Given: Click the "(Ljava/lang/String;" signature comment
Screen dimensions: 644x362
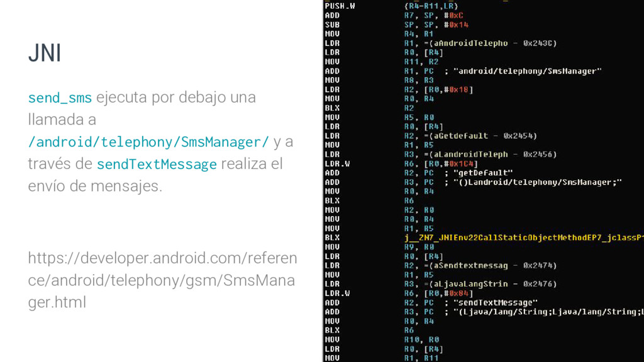Looking at the screenshot, I should point(548,312).
